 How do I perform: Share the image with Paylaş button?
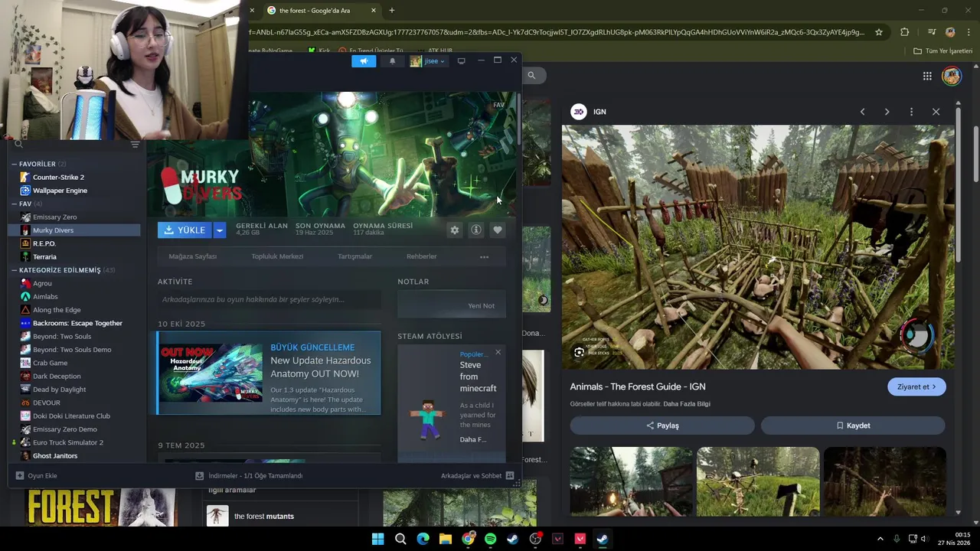click(662, 425)
